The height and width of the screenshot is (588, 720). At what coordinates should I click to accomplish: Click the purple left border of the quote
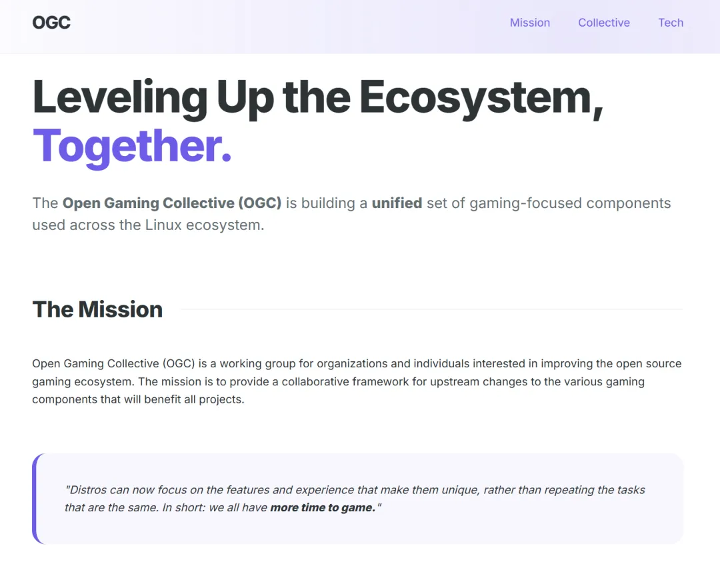pos(34,499)
